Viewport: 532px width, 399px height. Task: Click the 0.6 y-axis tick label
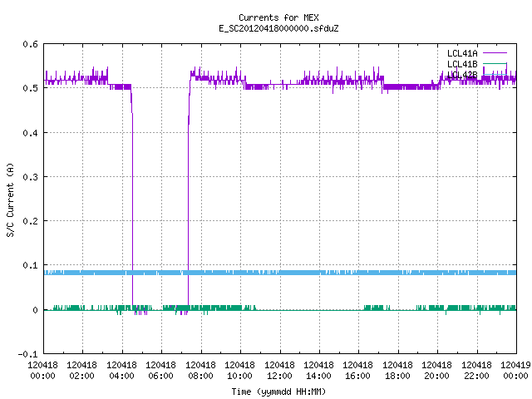[30, 44]
